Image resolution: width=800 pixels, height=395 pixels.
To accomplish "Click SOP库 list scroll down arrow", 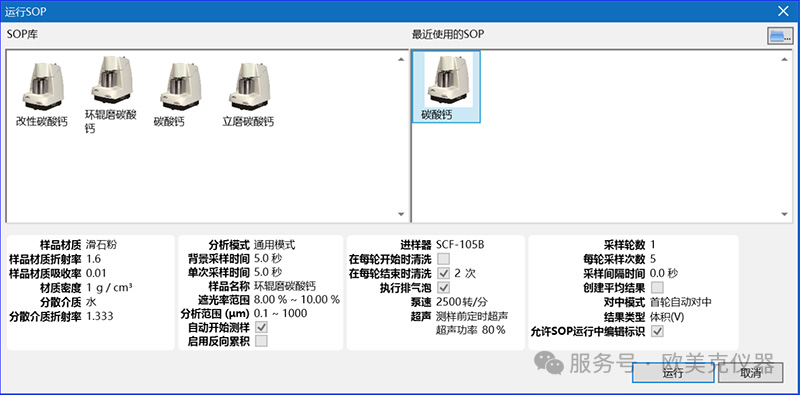I will tap(401, 214).
